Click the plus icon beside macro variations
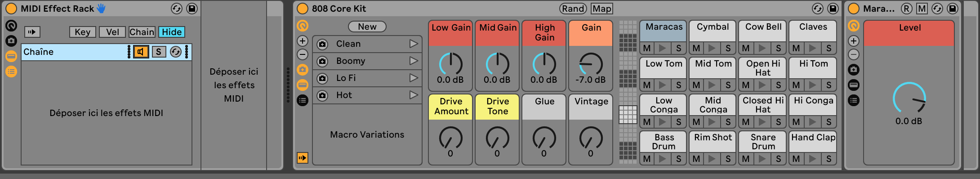This screenshot has height=179, width=980. coord(303,41)
